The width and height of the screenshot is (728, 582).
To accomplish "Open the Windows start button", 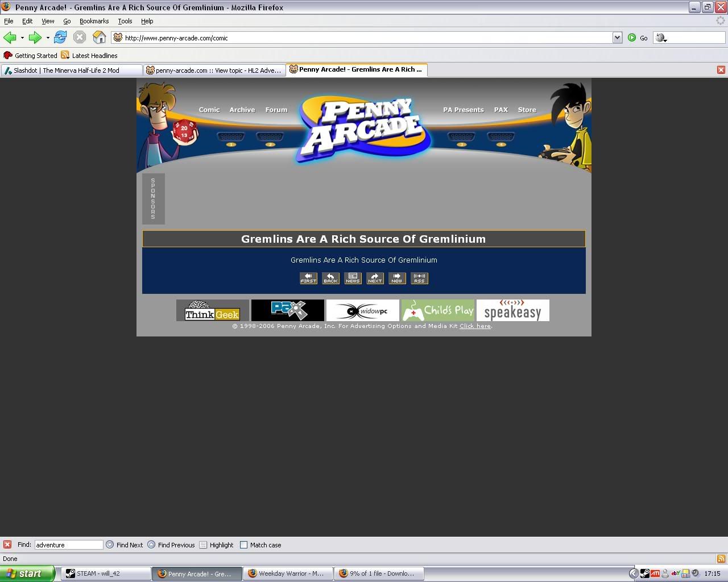I will 27,573.
